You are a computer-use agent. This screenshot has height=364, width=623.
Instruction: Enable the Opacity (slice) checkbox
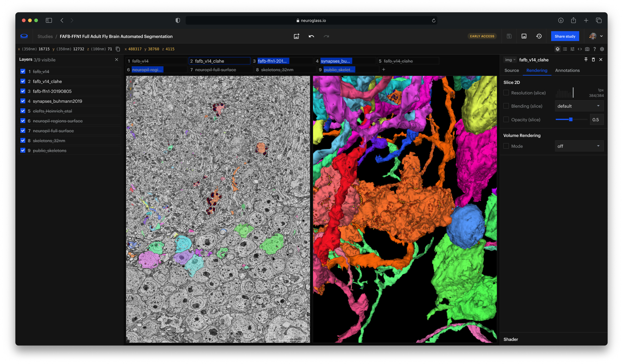pos(506,119)
